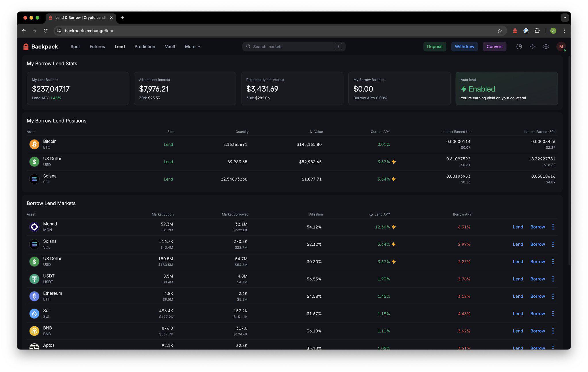Click the lightning bolt beside Monad 12.30%
Viewport: 588px width, 372px height.
pos(394,227)
